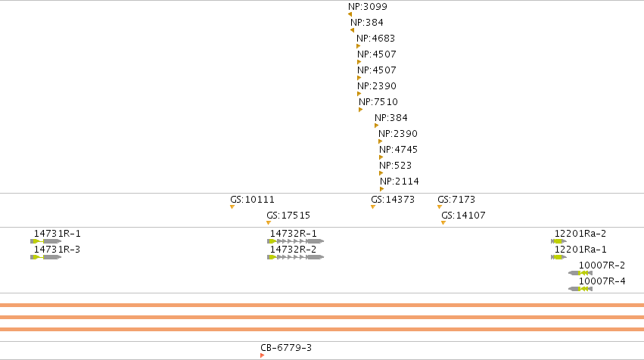
Task: Click the 12201Ra-1 gene glyph
Action: pos(559,257)
